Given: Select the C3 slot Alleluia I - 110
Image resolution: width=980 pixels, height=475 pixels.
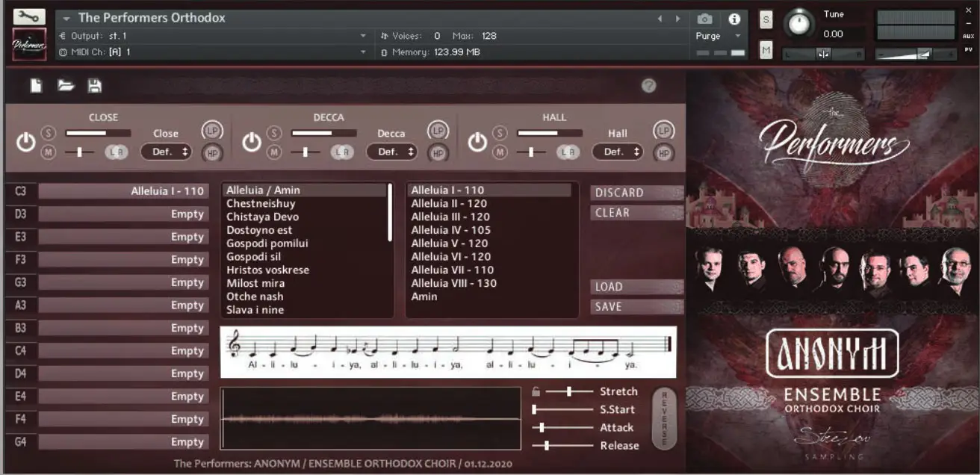Looking at the screenshot, I should pyautogui.click(x=123, y=191).
